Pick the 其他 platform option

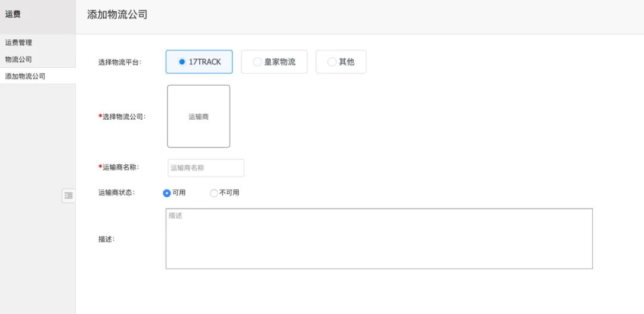[341, 62]
